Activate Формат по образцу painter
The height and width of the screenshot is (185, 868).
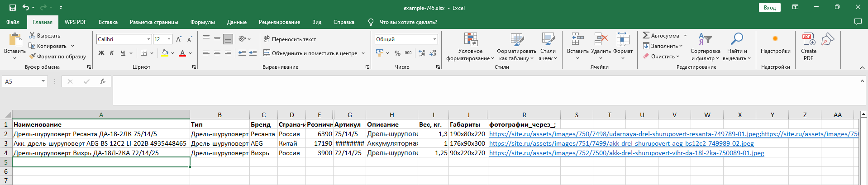point(57,57)
